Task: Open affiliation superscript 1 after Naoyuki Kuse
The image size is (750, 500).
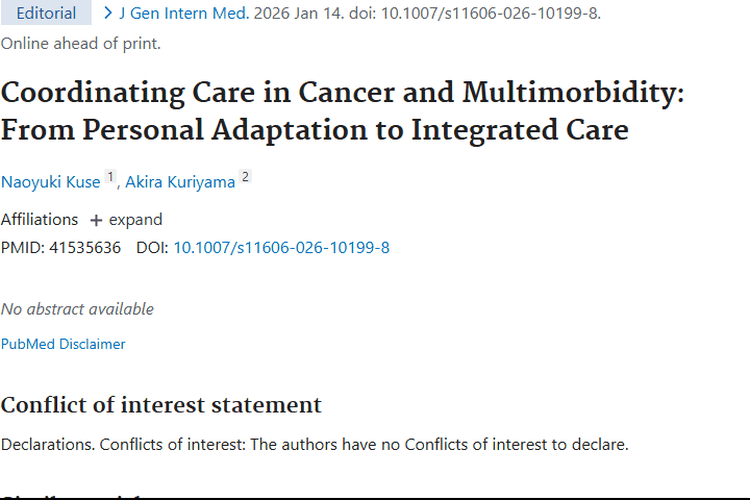Action: coord(111,178)
